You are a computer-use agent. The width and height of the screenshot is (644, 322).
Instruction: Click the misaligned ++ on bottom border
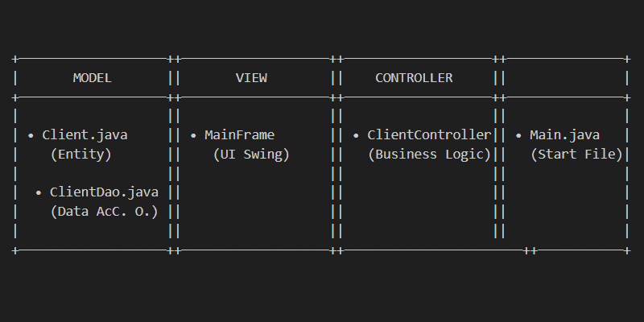tap(530, 251)
